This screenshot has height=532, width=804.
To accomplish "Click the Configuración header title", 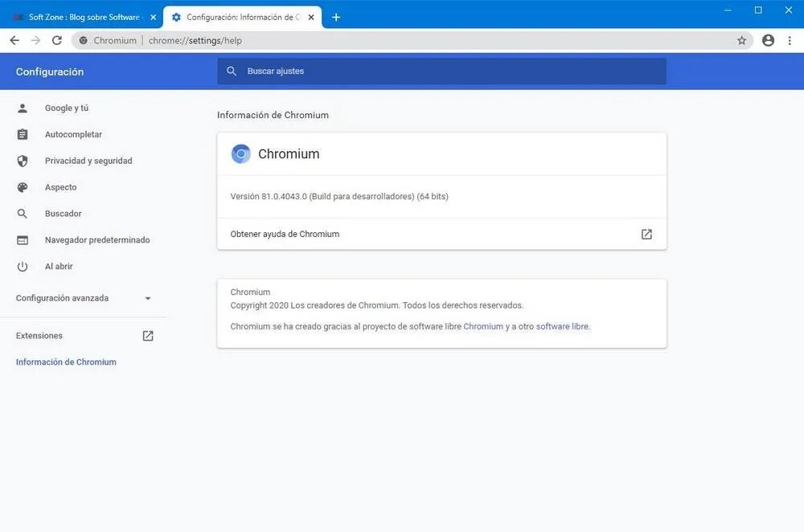I will click(50, 72).
